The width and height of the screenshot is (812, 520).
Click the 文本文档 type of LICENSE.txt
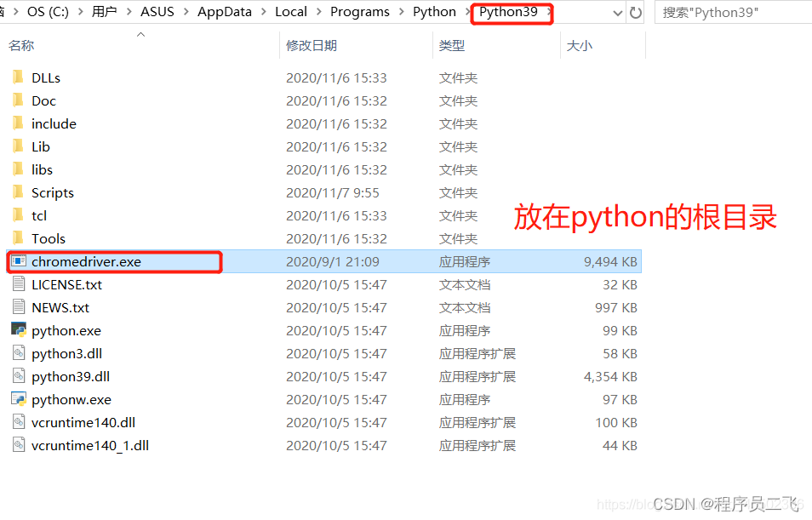click(x=465, y=284)
